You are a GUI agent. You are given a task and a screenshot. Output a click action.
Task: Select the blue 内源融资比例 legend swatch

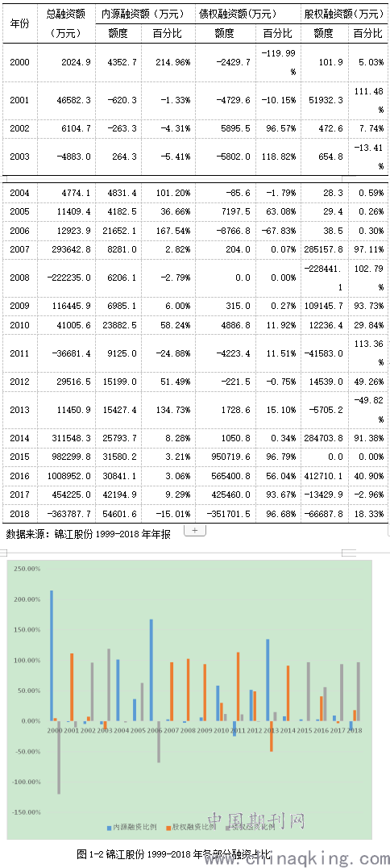click(x=109, y=827)
